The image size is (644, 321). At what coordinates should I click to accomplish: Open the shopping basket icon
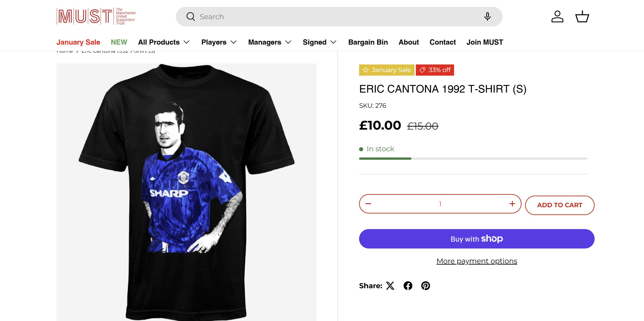click(x=582, y=17)
